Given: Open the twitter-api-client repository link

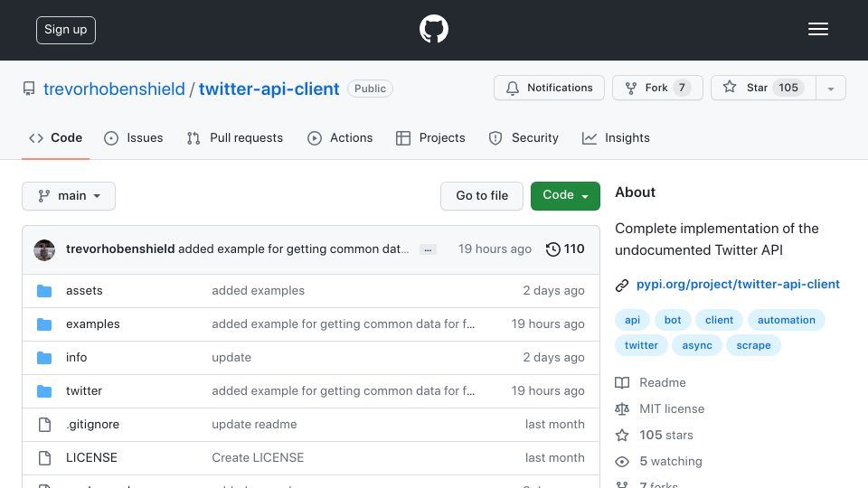Looking at the screenshot, I should (269, 89).
